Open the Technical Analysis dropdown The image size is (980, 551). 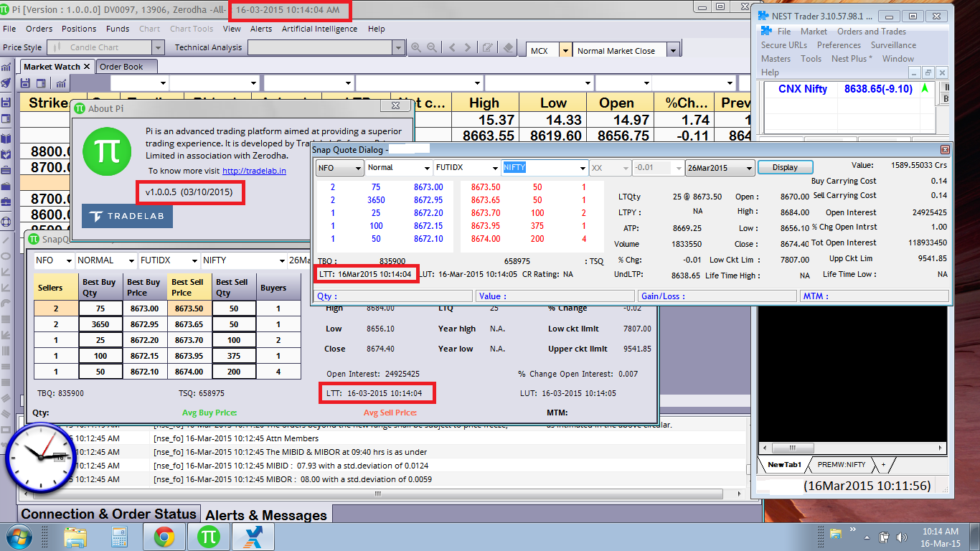pos(399,48)
